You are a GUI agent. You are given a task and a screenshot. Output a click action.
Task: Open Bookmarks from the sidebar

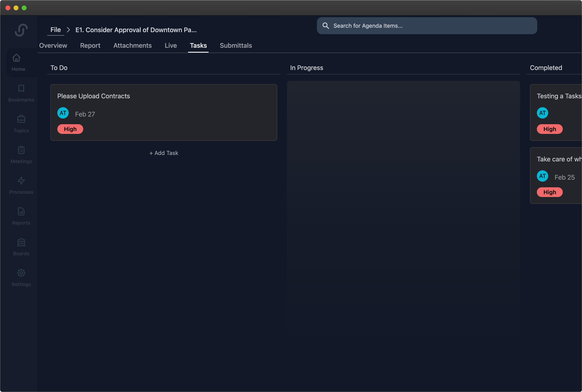click(21, 89)
